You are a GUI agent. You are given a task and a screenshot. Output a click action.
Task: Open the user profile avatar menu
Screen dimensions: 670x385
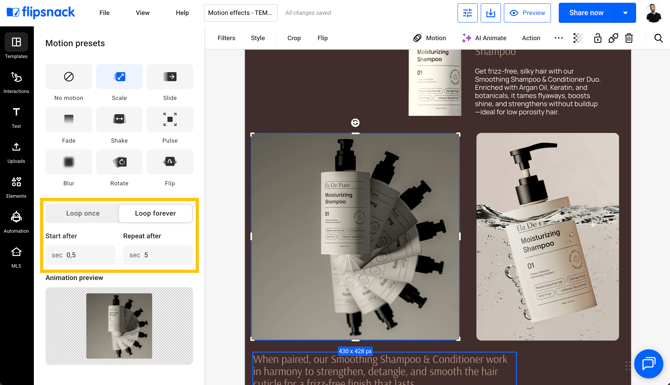coord(653,13)
